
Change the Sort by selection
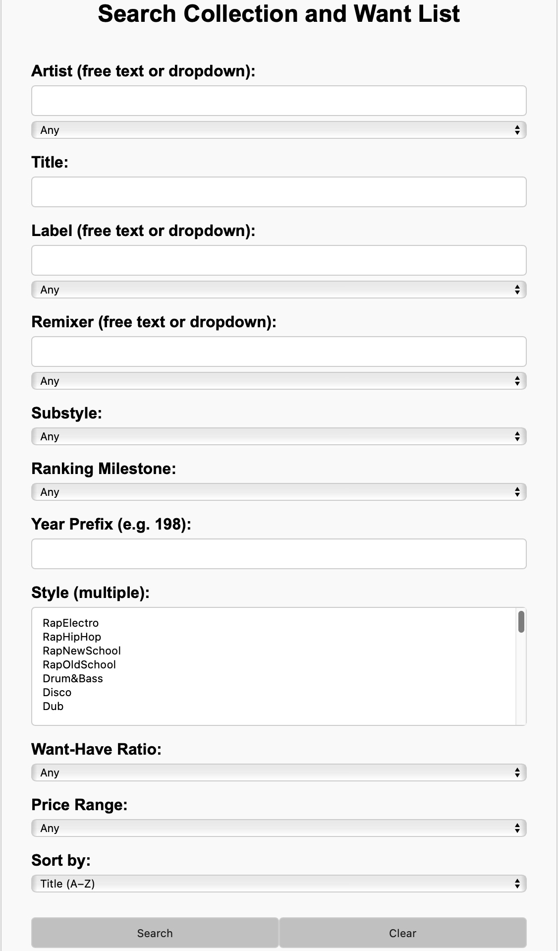(279, 884)
